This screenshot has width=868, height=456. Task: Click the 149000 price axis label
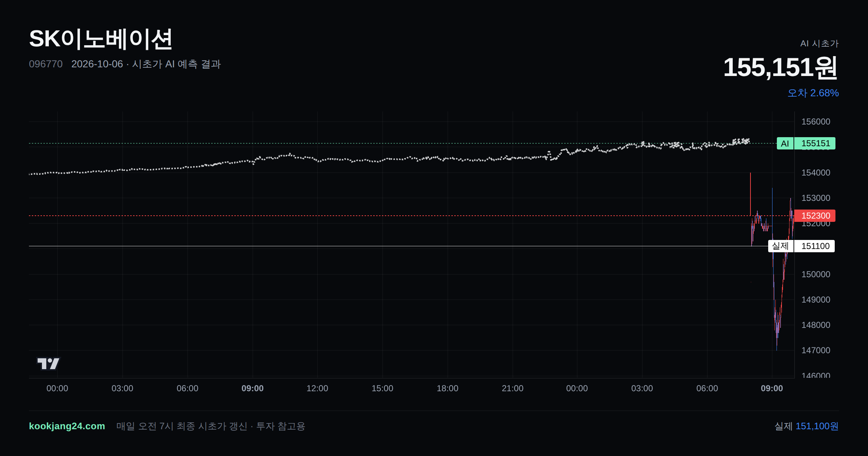click(x=816, y=300)
